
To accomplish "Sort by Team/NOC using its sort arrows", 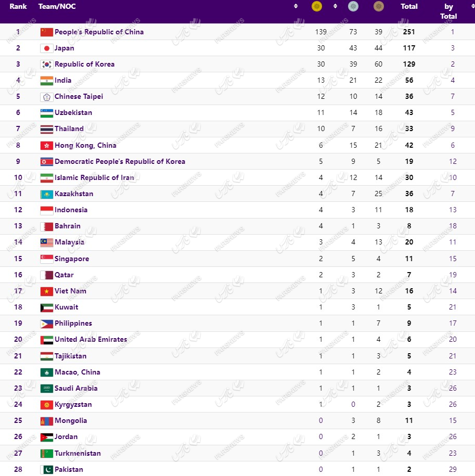I will [296, 6].
